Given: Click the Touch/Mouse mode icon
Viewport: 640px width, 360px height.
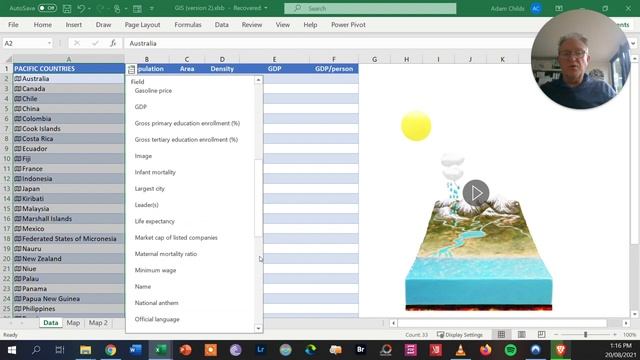Looking at the screenshot, I should (117, 8).
